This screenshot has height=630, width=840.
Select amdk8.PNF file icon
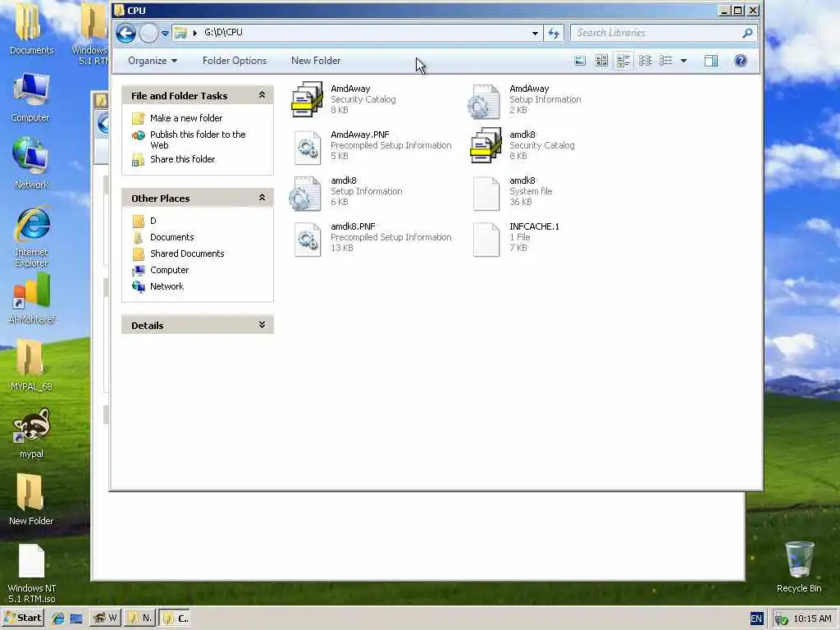[308, 240]
